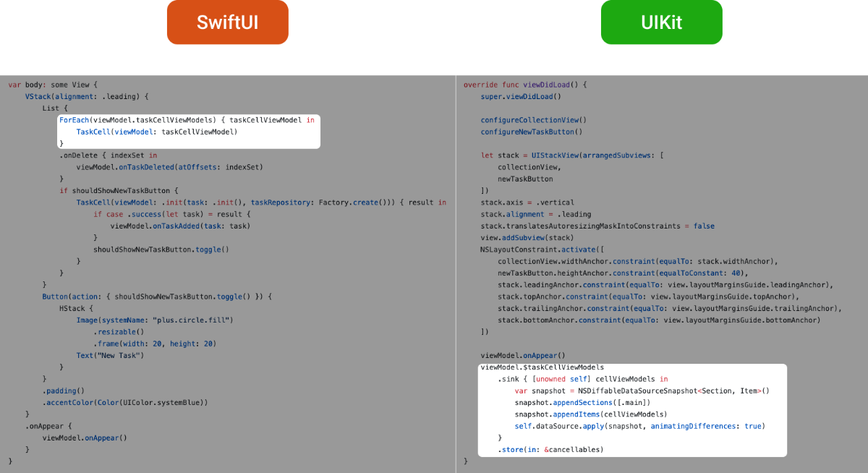Select "TaskCell(viewModel: taskCellViewModel)" line
This screenshot has height=473, width=868.
(x=157, y=132)
